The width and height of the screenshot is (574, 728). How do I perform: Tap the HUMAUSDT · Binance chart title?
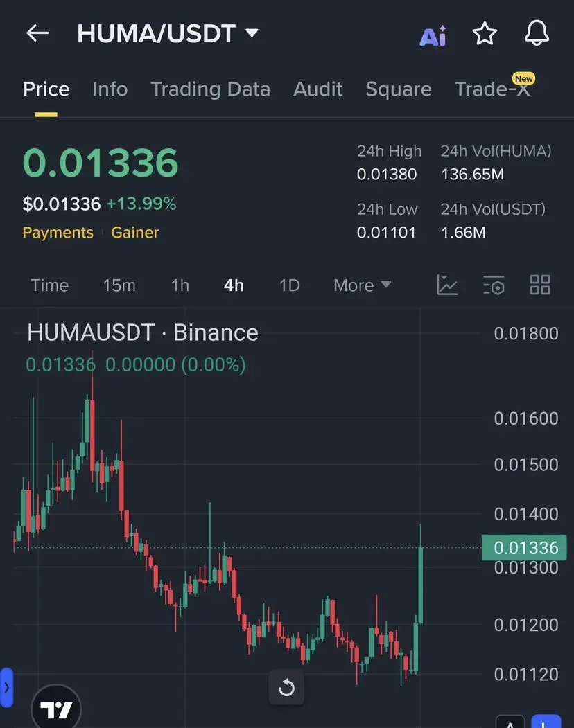143,333
